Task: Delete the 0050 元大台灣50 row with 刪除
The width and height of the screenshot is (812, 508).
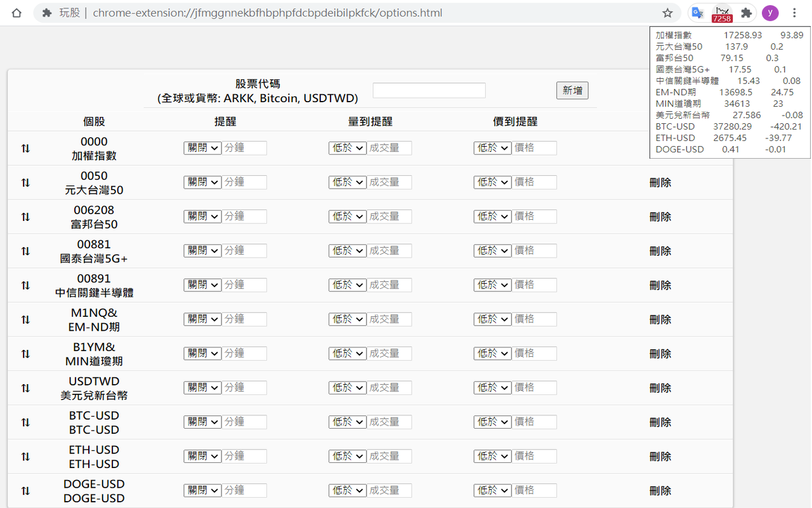Action: coord(660,183)
